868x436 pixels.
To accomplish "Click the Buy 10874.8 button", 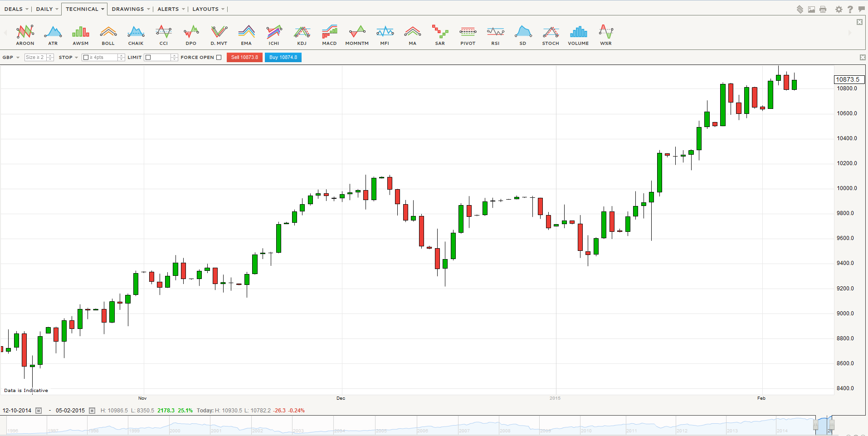I will (x=283, y=58).
